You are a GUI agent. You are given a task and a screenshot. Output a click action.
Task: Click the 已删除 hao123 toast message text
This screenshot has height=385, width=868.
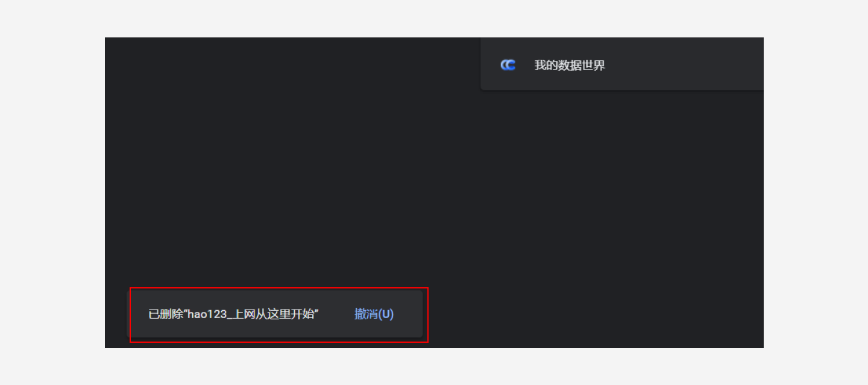click(x=233, y=314)
